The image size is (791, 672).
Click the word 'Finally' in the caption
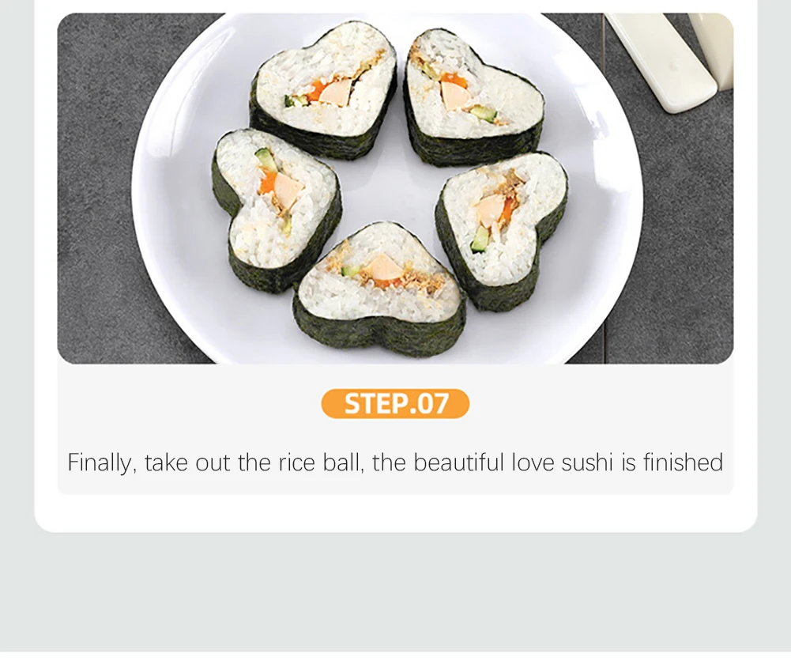[x=100, y=462]
